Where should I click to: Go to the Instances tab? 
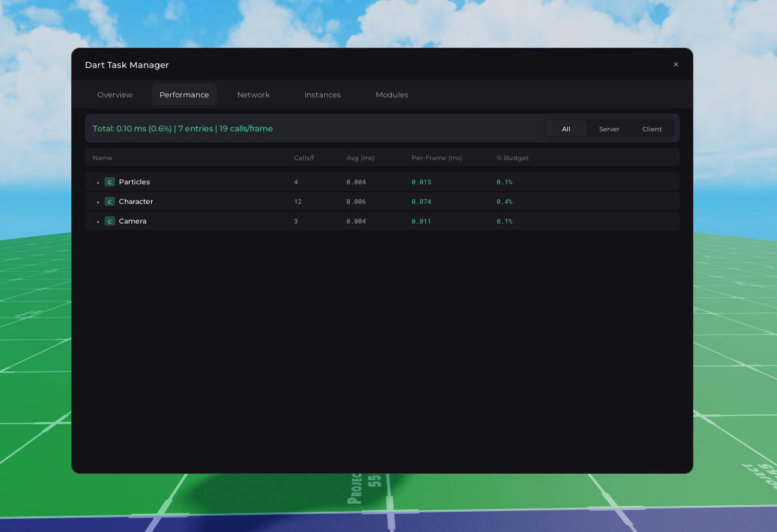323,95
